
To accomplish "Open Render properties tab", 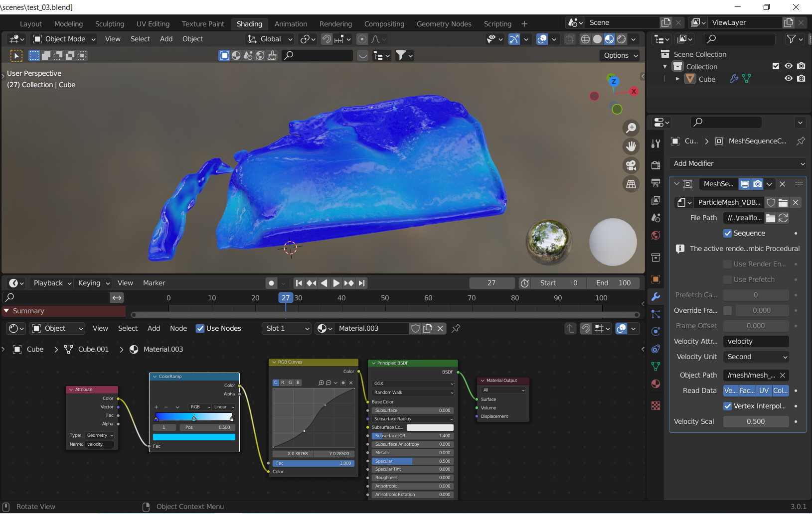I will 656,165.
